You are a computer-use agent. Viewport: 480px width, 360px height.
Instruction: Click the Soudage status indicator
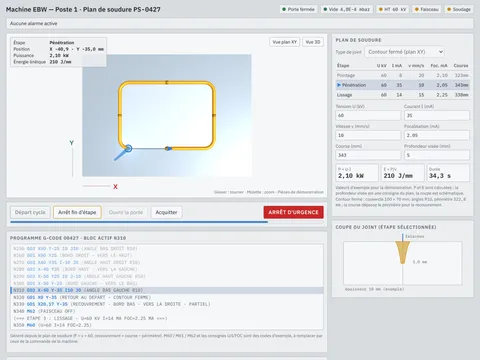coord(459,9)
